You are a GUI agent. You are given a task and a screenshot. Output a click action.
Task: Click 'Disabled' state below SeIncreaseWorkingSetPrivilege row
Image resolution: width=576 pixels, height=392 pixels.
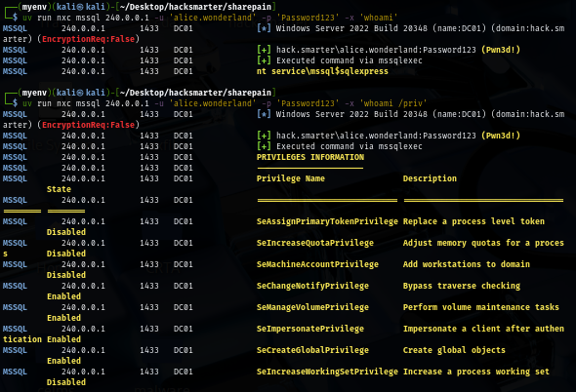pos(66,382)
